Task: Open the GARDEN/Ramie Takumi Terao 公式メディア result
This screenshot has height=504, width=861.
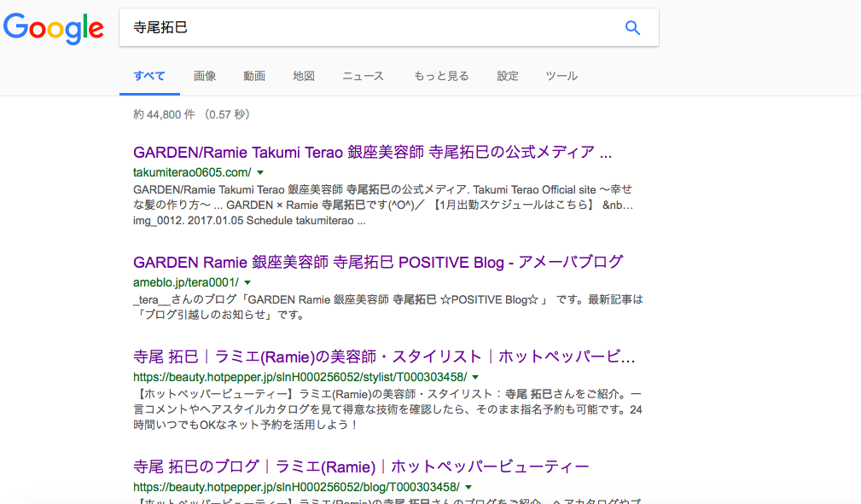Action: pyautogui.click(x=373, y=153)
